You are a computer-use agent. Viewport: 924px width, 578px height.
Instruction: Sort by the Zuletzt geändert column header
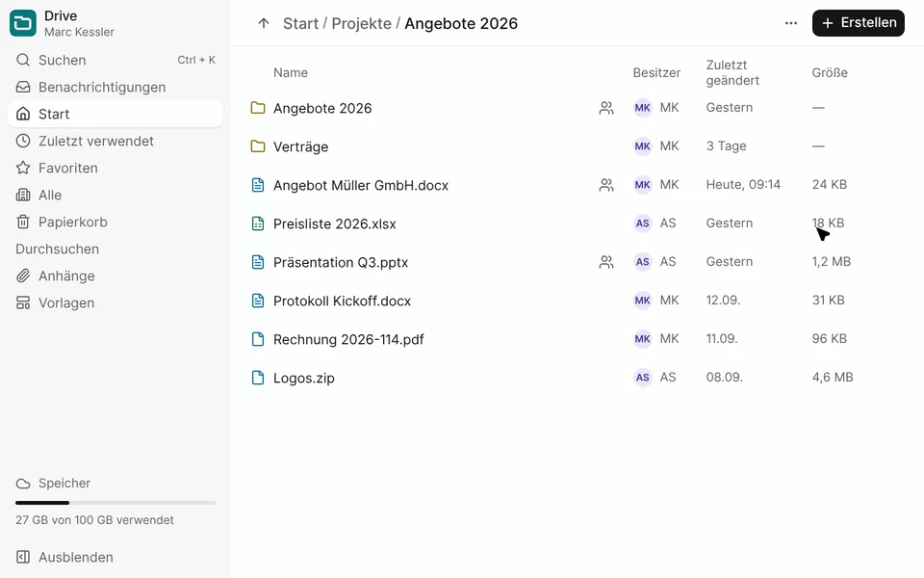click(732, 72)
